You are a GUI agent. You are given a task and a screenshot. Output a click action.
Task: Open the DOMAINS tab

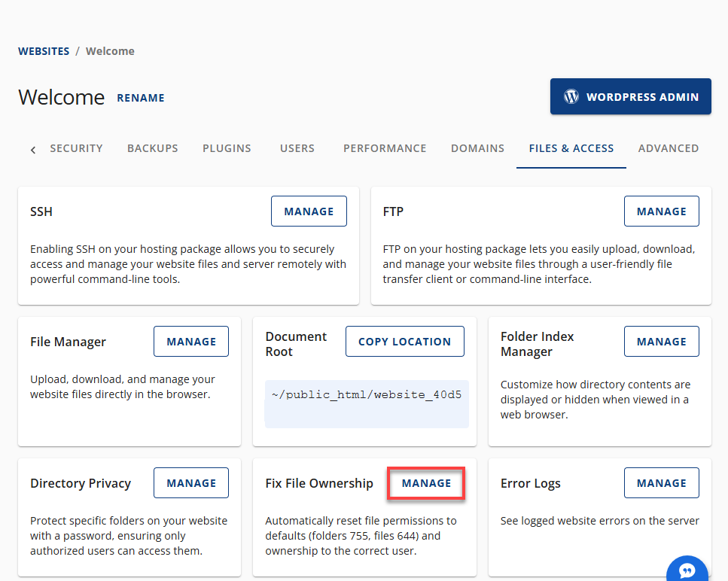pos(477,148)
